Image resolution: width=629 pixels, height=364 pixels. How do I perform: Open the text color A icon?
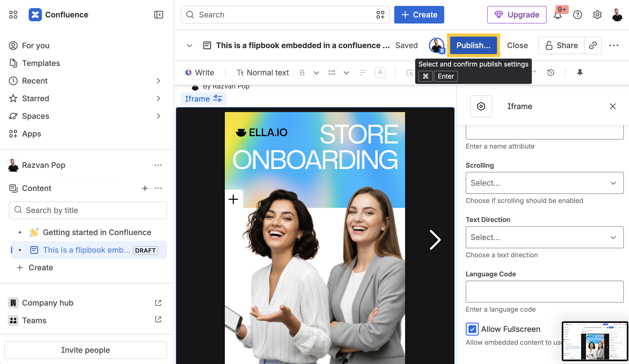tap(380, 73)
